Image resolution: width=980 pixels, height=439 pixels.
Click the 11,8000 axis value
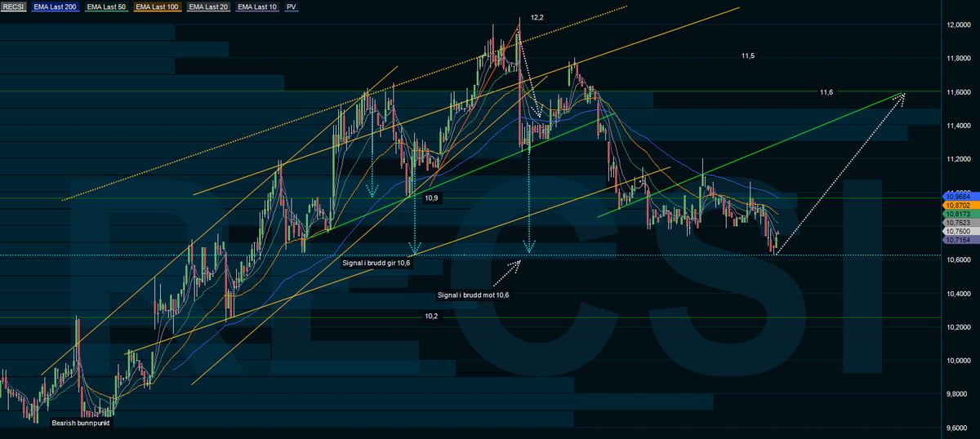click(957, 59)
